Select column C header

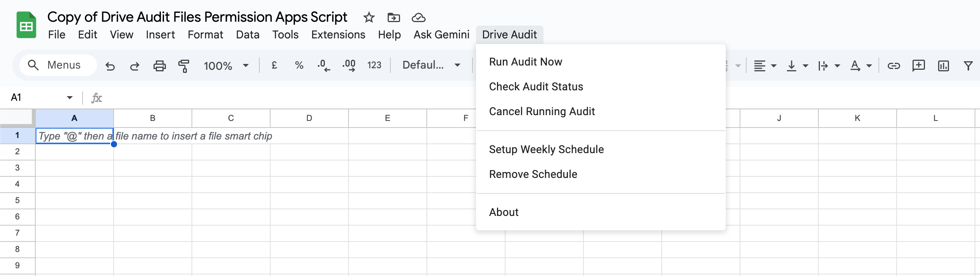[231, 118]
